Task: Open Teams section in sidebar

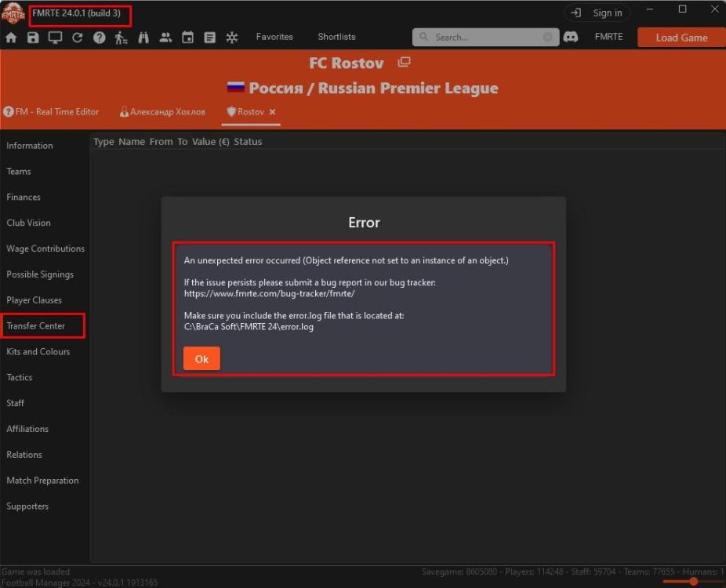Action: click(19, 172)
